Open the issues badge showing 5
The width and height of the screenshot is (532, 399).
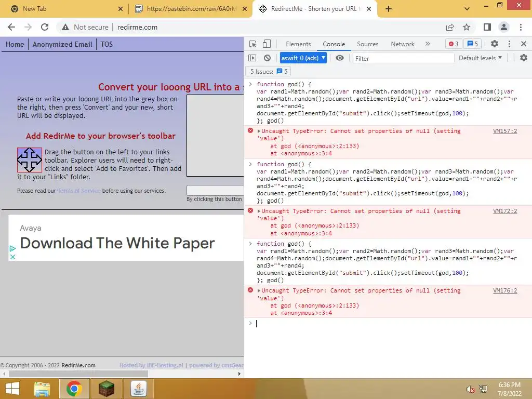[x=473, y=44]
